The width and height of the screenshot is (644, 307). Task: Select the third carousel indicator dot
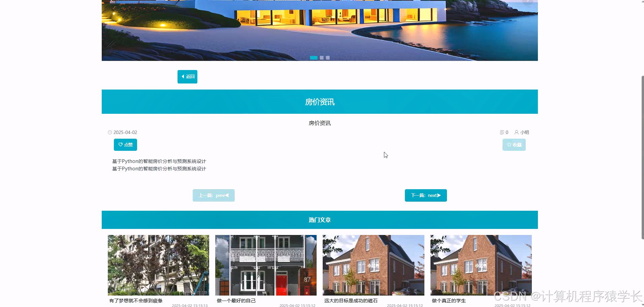coord(328,58)
